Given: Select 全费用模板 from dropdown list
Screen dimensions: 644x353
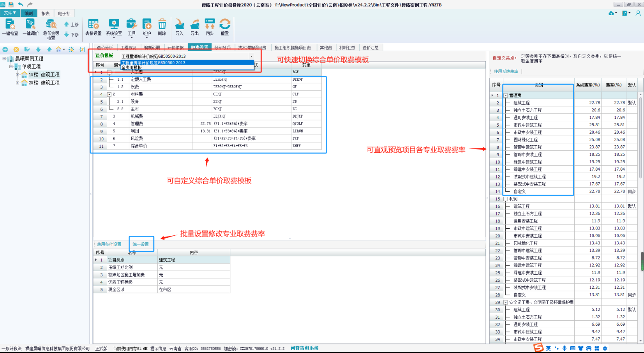Looking at the screenshot, I should pyautogui.click(x=132, y=68).
